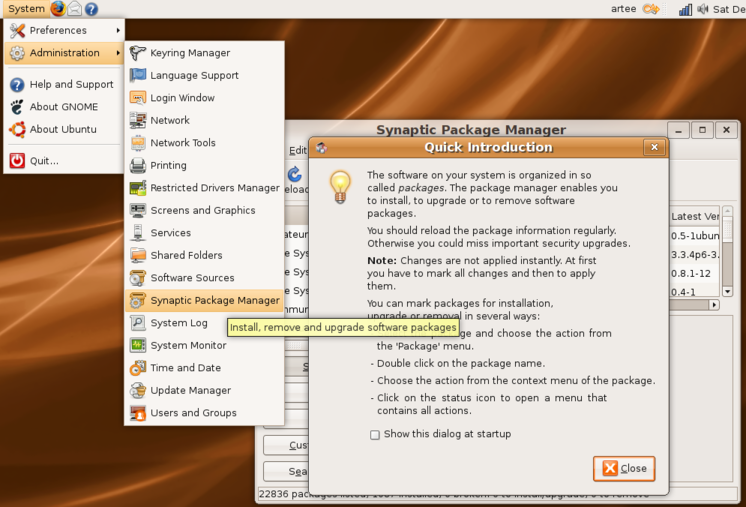Open the mail client panel icon
The height and width of the screenshot is (507, 746).
pyautogui.click(x=75, y=9)
